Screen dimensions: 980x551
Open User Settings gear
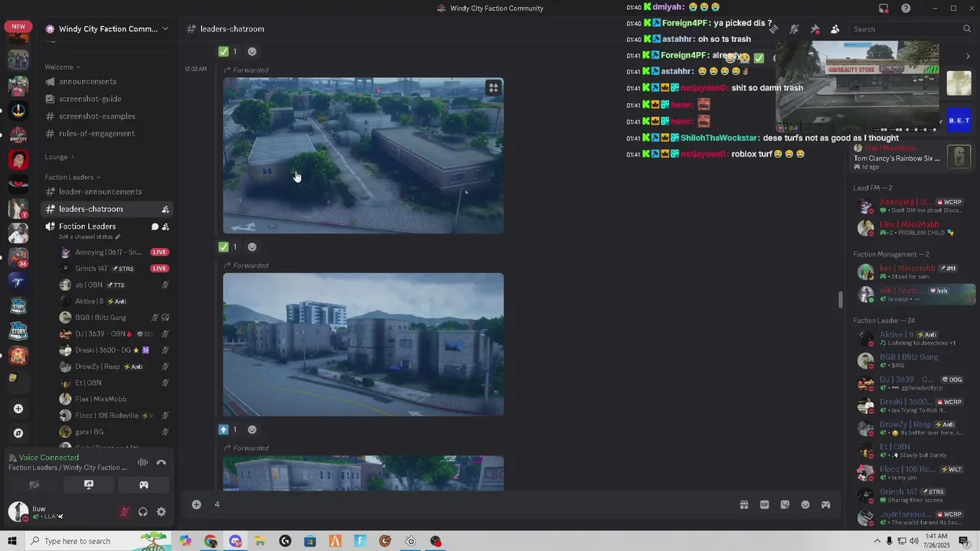click(161, 512)
